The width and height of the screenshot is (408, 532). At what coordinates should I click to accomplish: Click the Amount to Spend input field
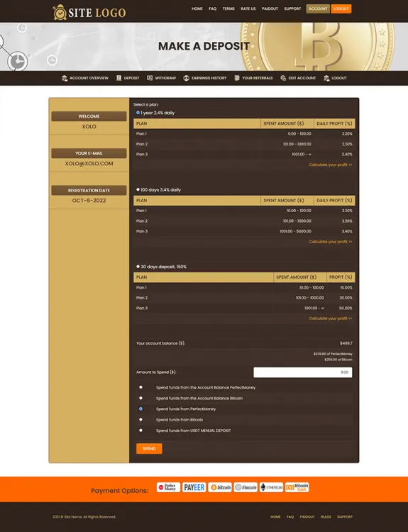tap(303, 372)
